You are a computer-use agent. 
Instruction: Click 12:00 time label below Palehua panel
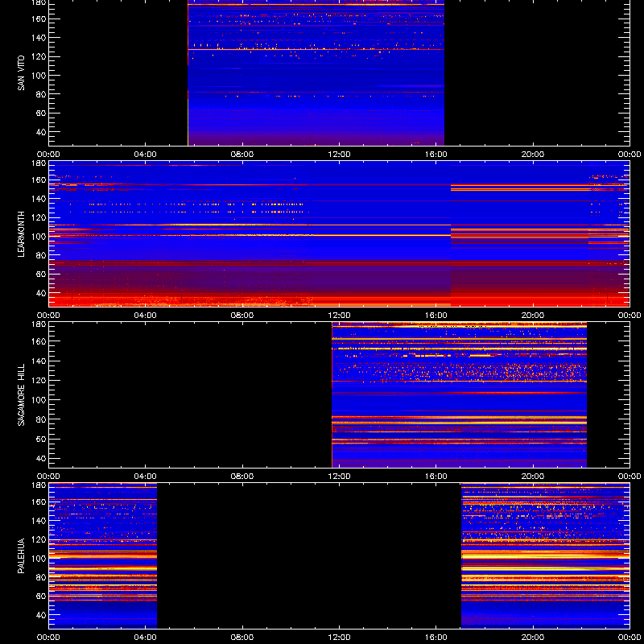pos(339,638)
